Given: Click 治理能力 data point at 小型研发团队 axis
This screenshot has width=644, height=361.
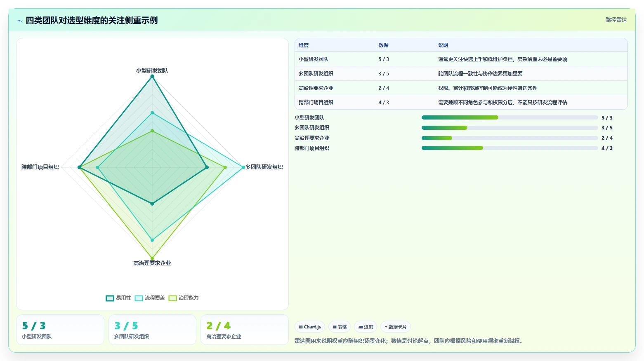Looking at the screenshot, I should pos(152,131).
